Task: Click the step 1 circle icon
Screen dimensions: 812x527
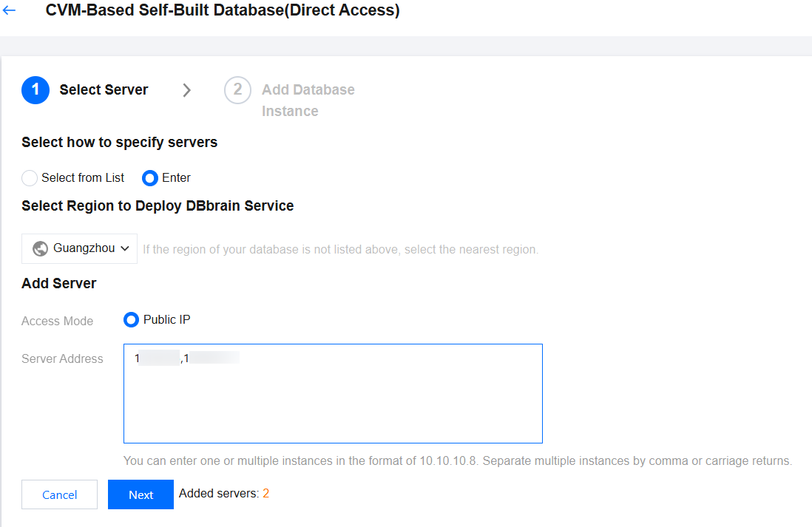Action: pos(35,90)
